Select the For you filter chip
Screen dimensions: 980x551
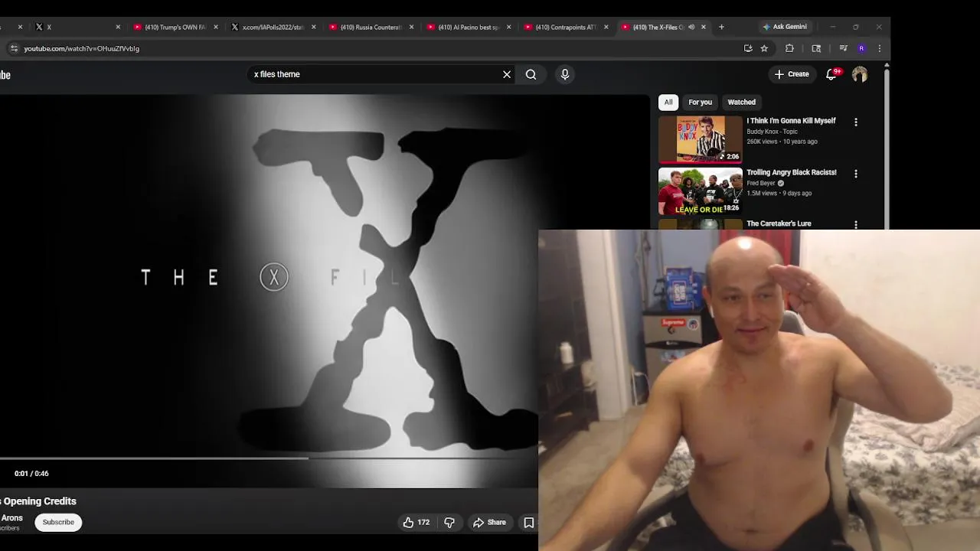(x=700, y=102)
